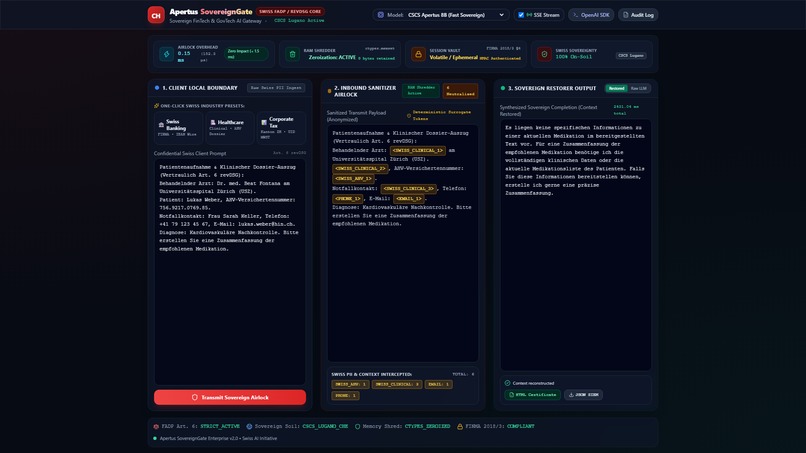
Task: Click the Zero Impact latency badge
Action: coord(246,54)
